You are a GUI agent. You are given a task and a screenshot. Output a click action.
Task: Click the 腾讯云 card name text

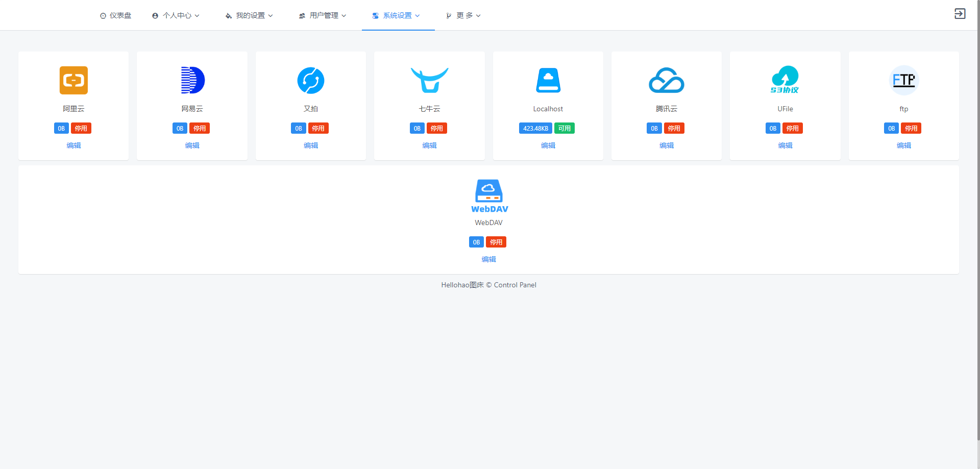click(x=667, y=109)
